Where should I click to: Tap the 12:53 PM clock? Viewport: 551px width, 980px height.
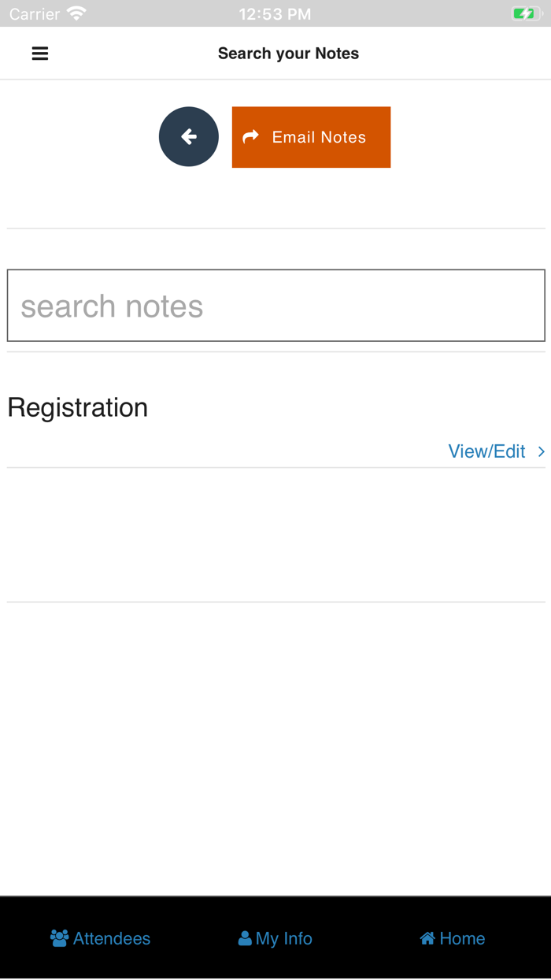pyautogui.click(x=275, y=14)
